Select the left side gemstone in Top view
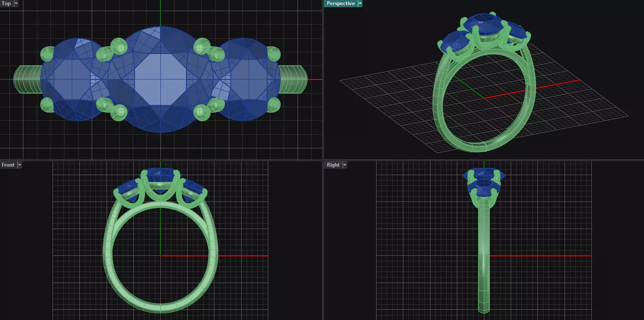This screenshot has height=320, width=644. coord(72,79)
